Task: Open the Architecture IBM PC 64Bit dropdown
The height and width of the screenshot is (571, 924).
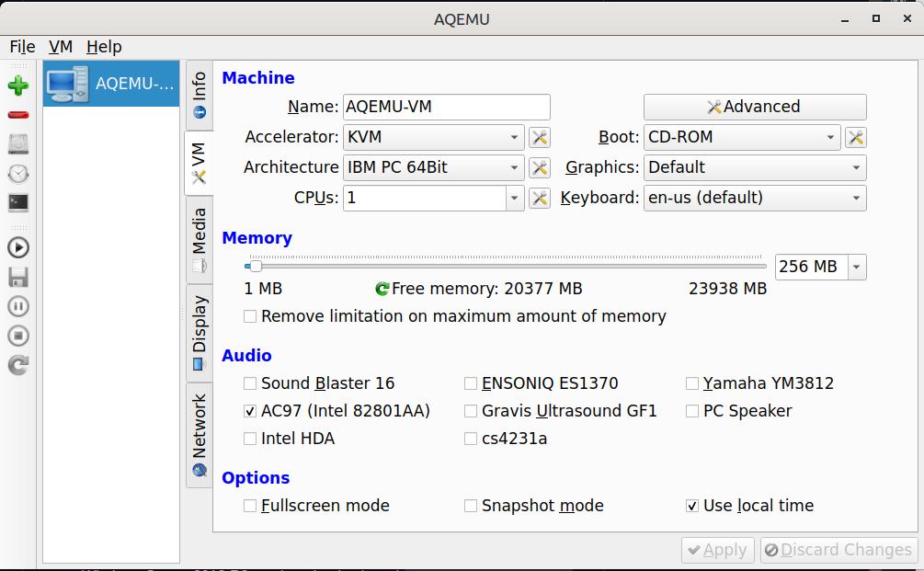Action: click(x=434, y=168)
